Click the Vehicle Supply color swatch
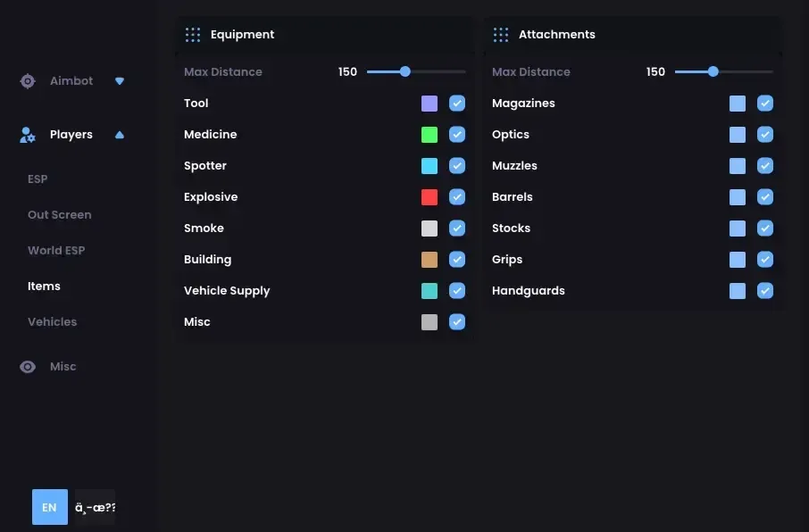This screenshot has height=532, width=809. pos(430,290)
